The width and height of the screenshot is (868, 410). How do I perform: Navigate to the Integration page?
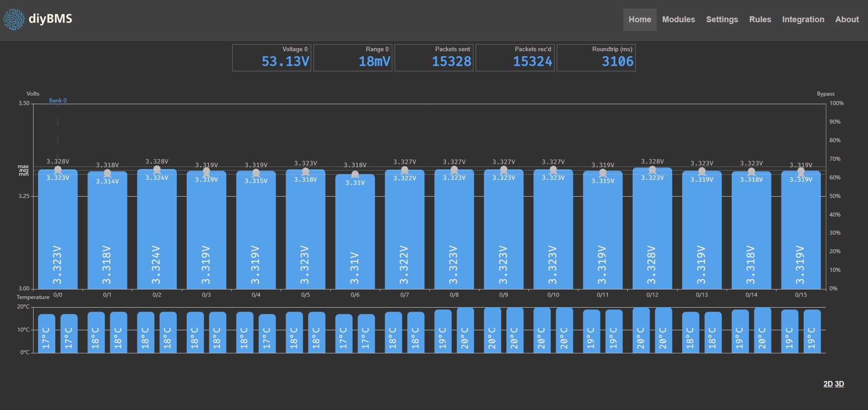[x=803, y=19]
